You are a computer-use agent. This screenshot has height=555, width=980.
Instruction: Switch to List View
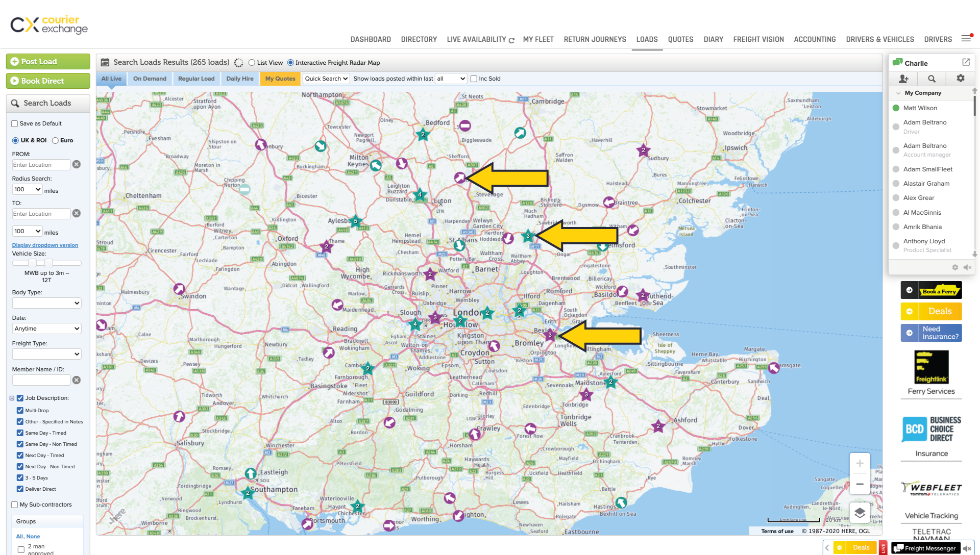click(x=251, y=62)
